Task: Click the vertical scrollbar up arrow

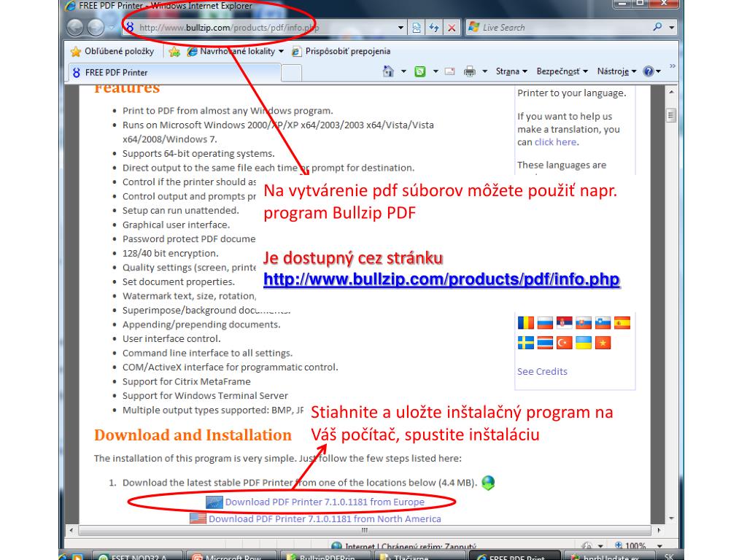Action: 671,91
